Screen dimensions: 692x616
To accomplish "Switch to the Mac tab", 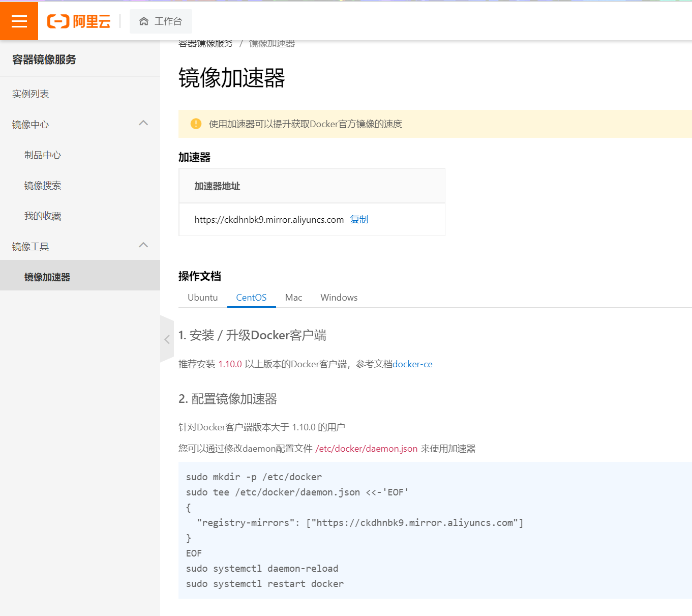I will click(x=293, y=298).
